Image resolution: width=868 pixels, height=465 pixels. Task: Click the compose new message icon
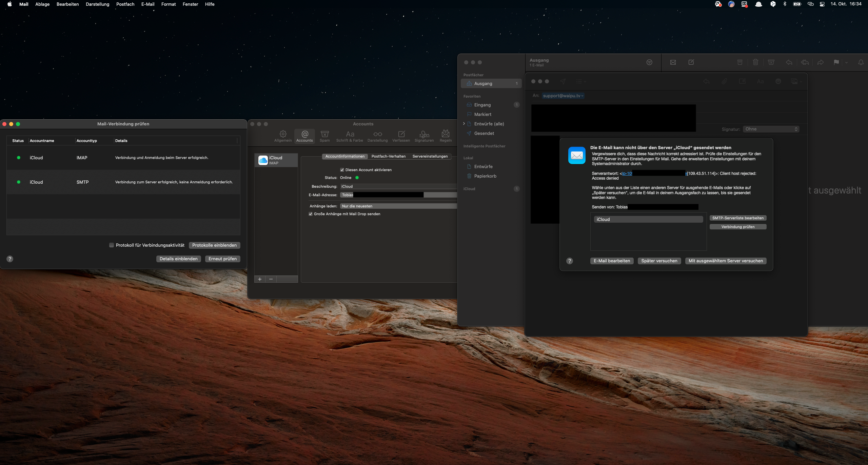click(691, 62)
